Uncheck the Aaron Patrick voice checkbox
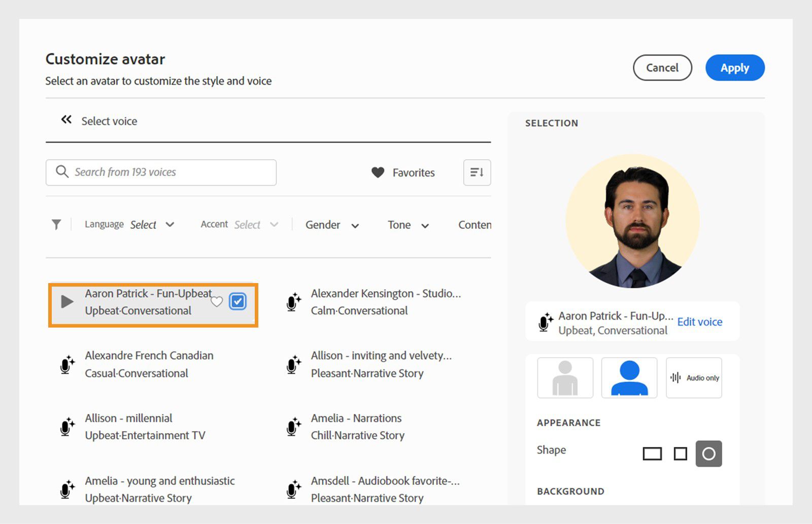Screen dimensions: 812x524 click(238, 301)
